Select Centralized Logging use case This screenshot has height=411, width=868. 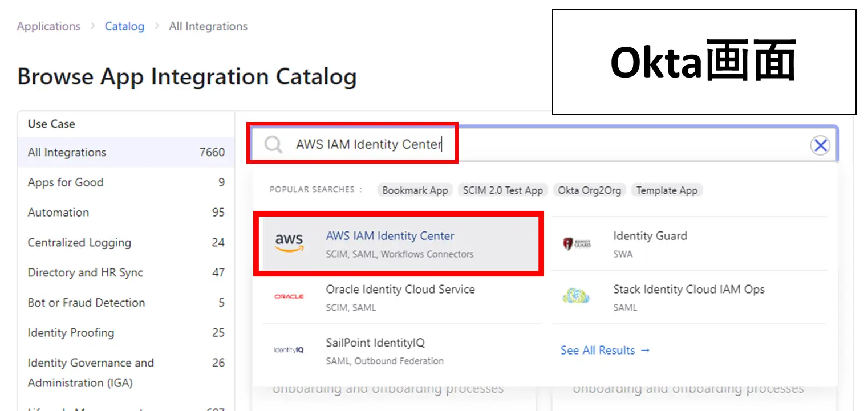pos(126,242)
